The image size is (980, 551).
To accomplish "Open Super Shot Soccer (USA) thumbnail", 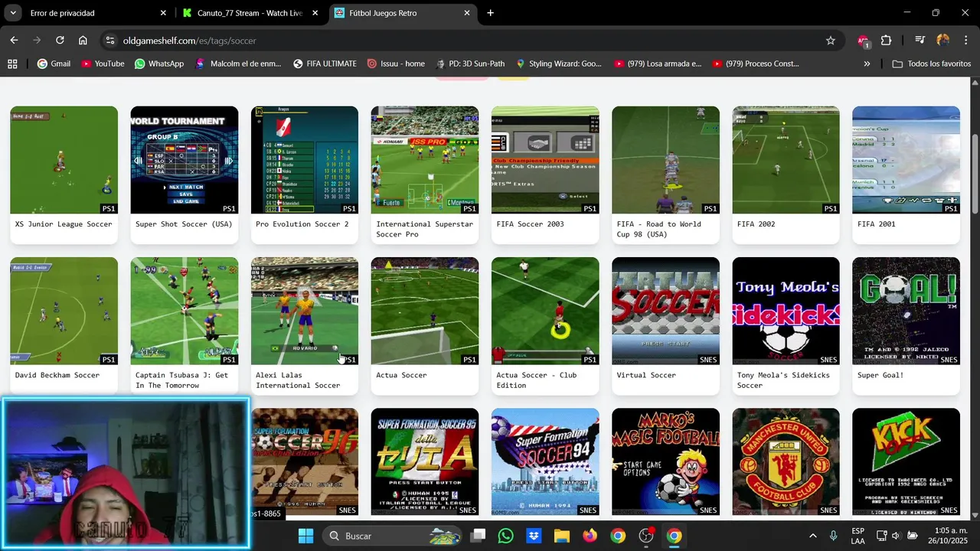I will (184, 160).
